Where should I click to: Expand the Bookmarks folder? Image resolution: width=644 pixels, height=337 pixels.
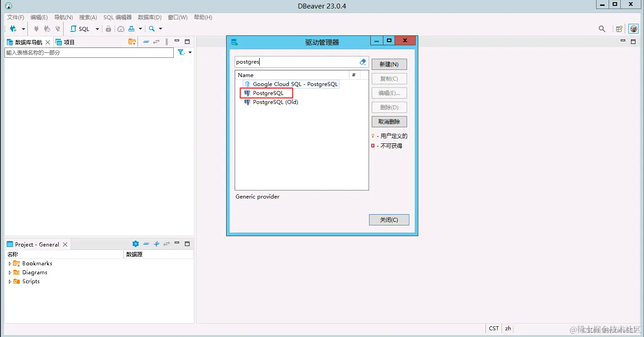tap(10, 264)
